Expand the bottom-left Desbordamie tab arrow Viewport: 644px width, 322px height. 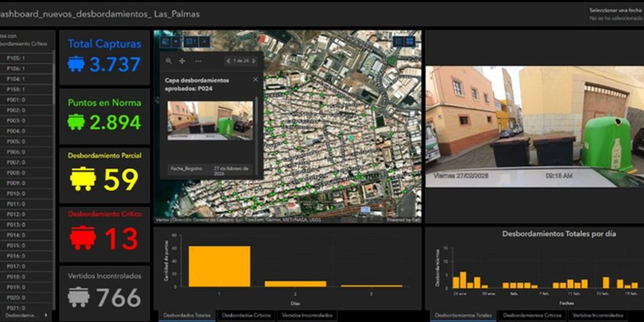(x=46, y=315)
